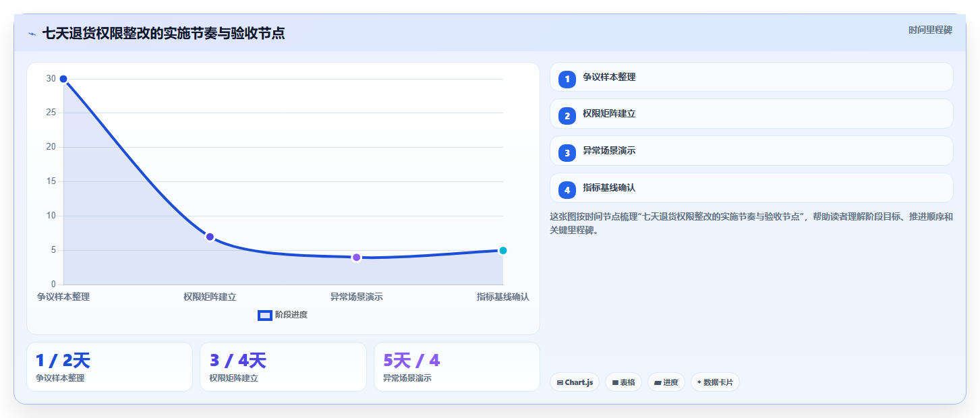Click the purple 异常场景演示 data point
Image resolution: width=980 pixels, height=418 pixels.
[356, 257]
